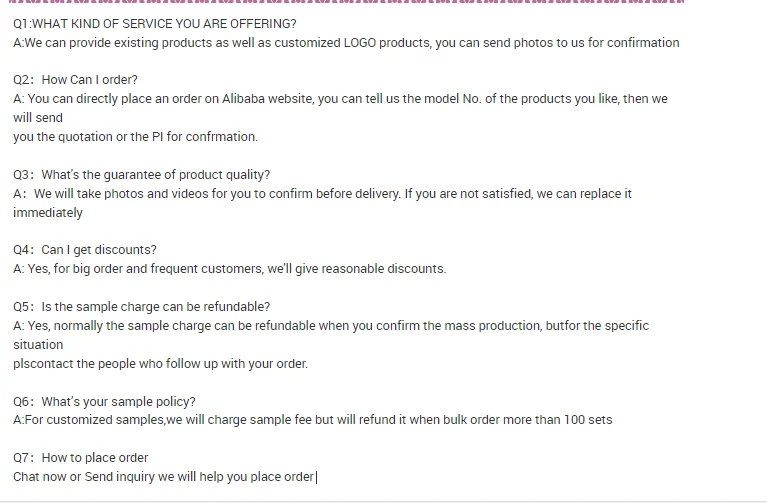Click the 'confirm the mass production' answer line
The height and width of the screenshot is (503, 767).
pos(330,326)
